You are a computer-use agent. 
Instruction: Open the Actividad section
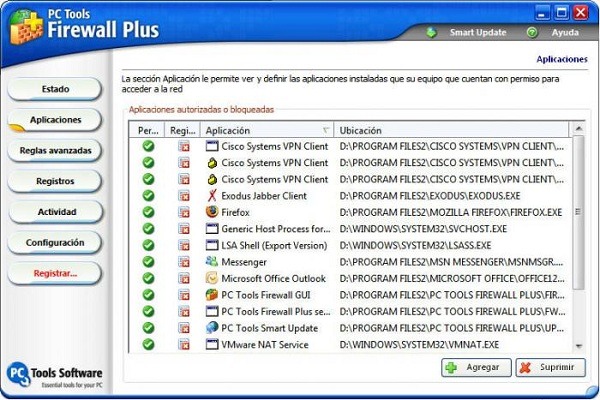click(x=55, y=212)
